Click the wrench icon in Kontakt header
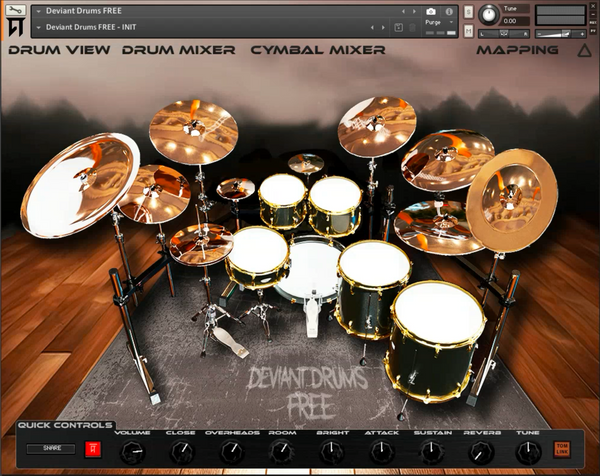600x476 pixels. (14, 12)
